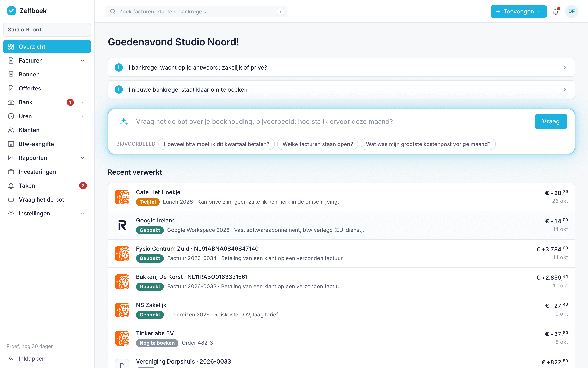
Task: Click the Offertes document icon
Action: point(11,88)
